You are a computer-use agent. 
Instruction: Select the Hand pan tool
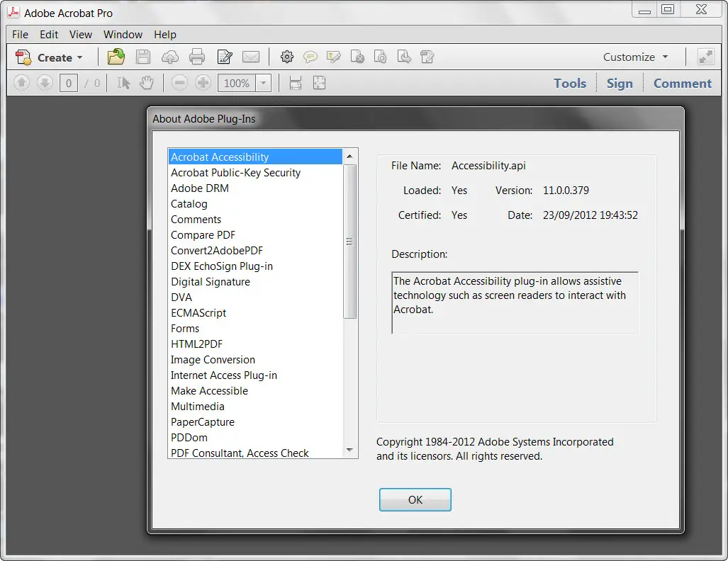click(x=147, y=83)
